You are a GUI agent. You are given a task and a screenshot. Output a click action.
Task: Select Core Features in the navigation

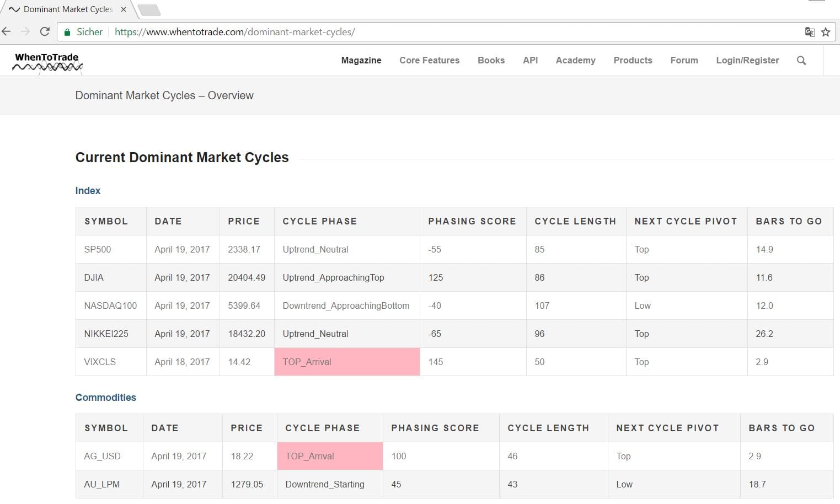(x=429, y=60)
